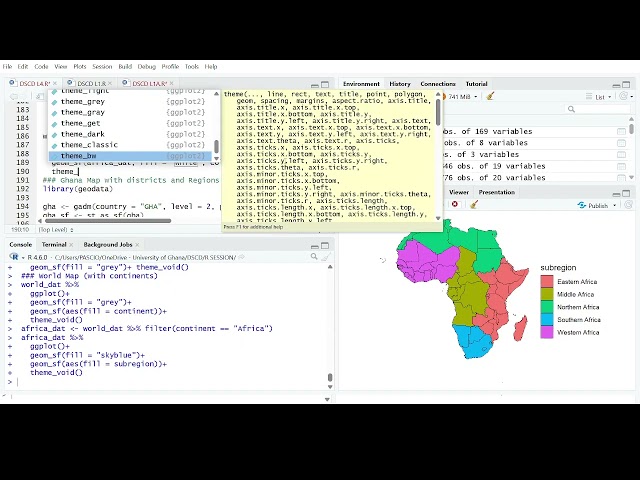
Task: Open the List view mode dropdown
Action: (599, 97)
